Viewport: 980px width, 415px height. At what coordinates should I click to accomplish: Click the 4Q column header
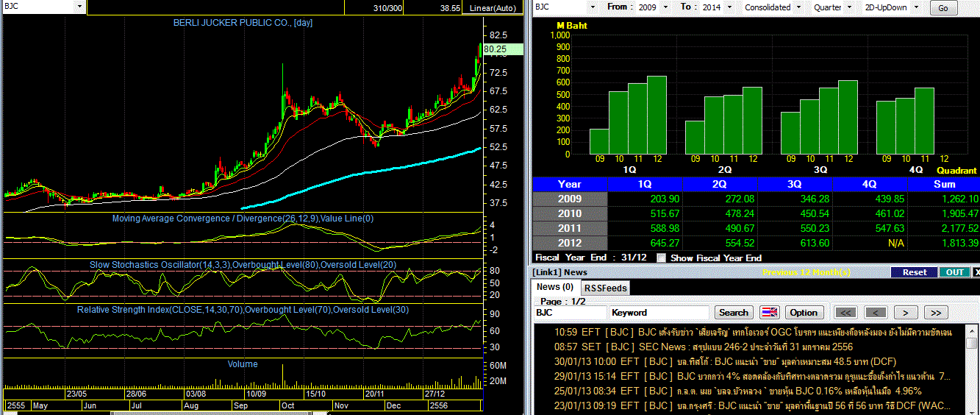click(869, 184)
